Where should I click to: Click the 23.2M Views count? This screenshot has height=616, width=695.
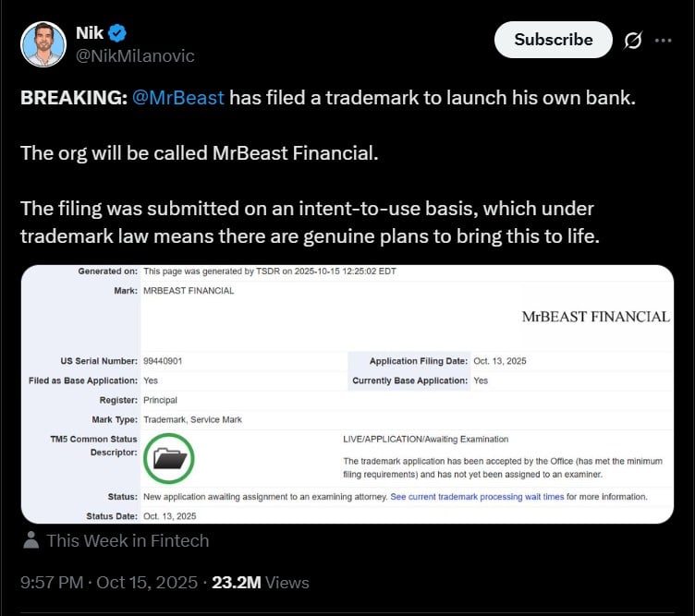click(x=260, y=583)
